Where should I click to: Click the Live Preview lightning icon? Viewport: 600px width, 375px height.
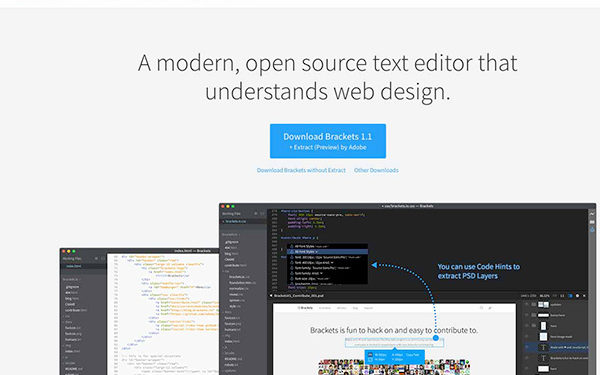pos(592,214)
